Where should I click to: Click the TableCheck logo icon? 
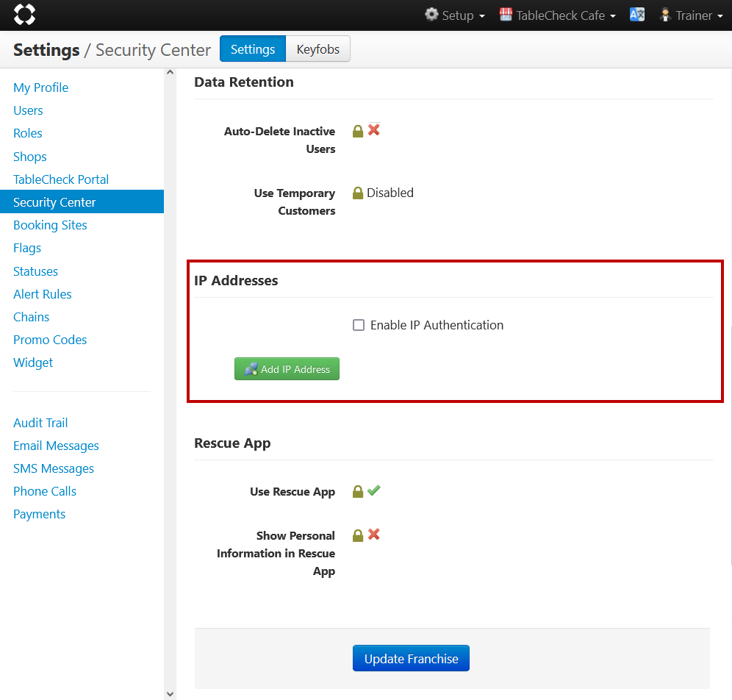click(x=24, y=14)
